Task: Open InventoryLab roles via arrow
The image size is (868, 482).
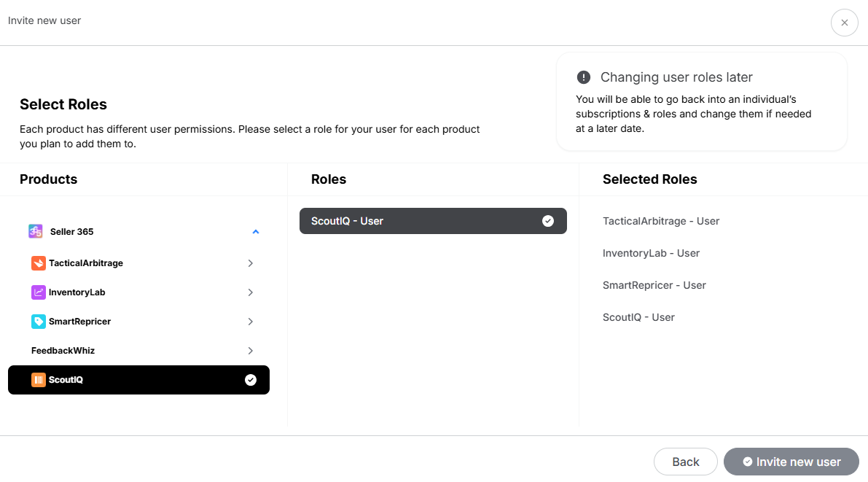Action: coord(250,292)
